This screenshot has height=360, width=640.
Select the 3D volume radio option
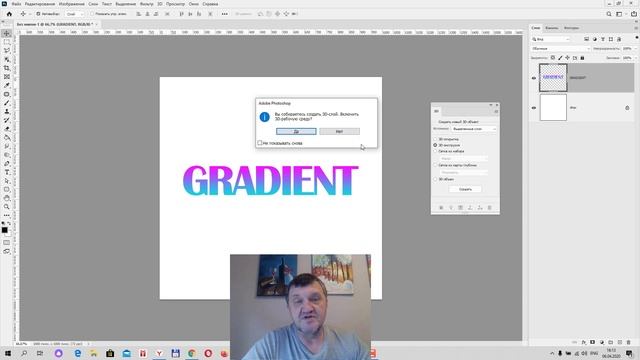[435, 179]
